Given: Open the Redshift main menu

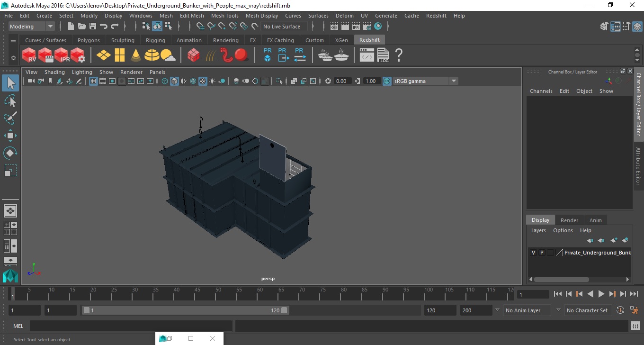Looking at the screenshot, I should [436, 16].
